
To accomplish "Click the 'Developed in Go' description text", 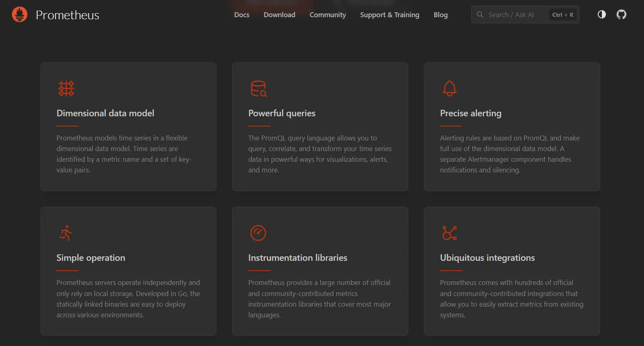I will pyautogui.click(x=128, y=299).
